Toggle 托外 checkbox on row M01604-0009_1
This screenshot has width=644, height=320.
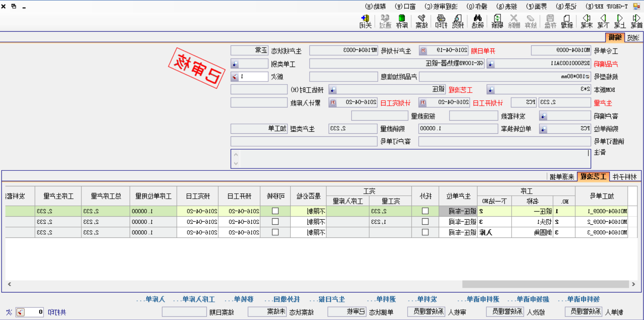(x=425, y=211)
